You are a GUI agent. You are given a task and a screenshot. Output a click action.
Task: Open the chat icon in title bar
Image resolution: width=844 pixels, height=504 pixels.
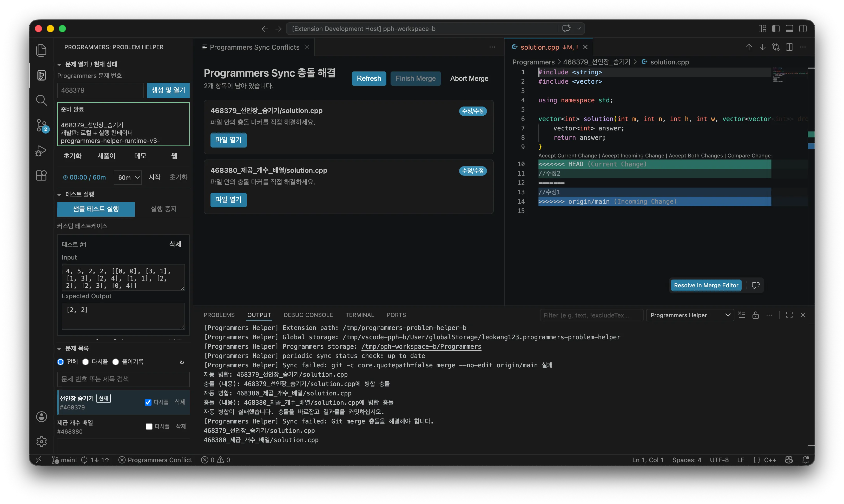[566, 29]
